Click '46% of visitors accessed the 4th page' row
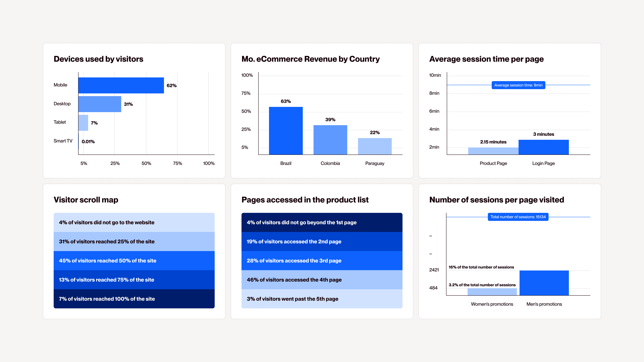Viewport: 644px width, 362px height. [322, 280]
